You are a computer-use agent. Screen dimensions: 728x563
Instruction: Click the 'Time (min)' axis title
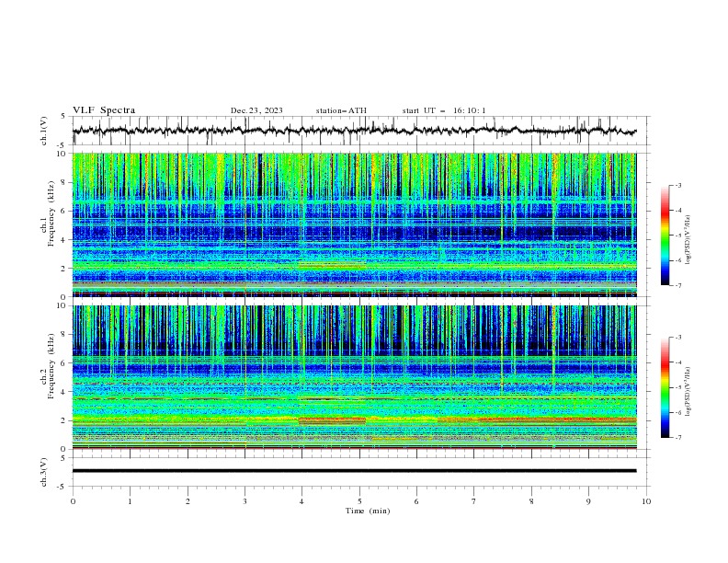[368, 511]
